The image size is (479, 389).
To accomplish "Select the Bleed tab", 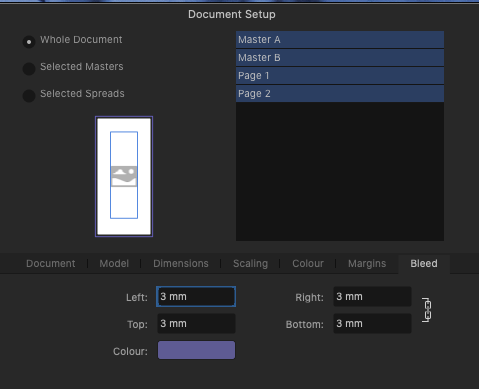I will coord(424,264).
